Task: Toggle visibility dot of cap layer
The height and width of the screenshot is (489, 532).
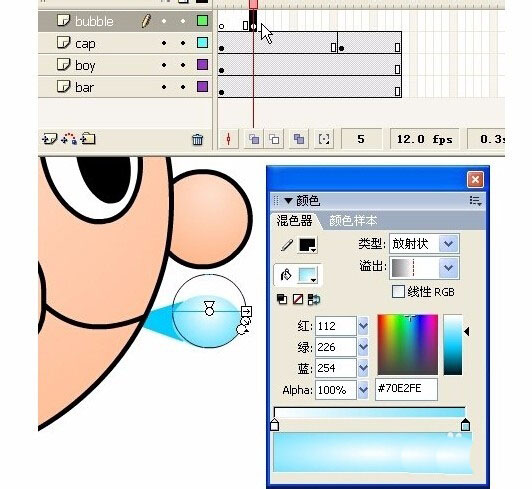Action: 164,43
